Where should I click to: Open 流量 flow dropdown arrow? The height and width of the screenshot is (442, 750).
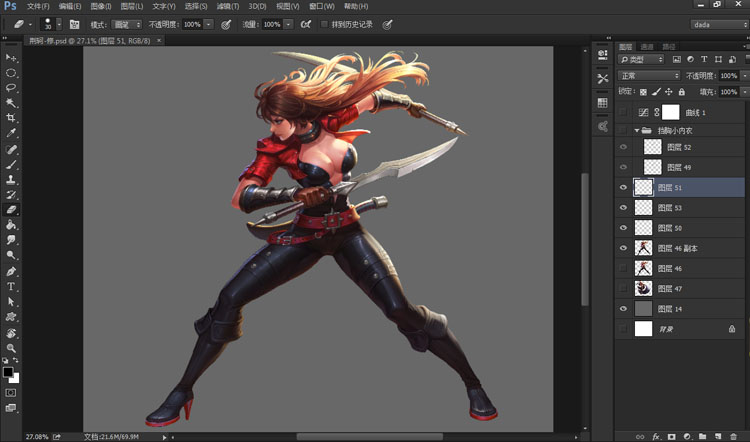288,24
